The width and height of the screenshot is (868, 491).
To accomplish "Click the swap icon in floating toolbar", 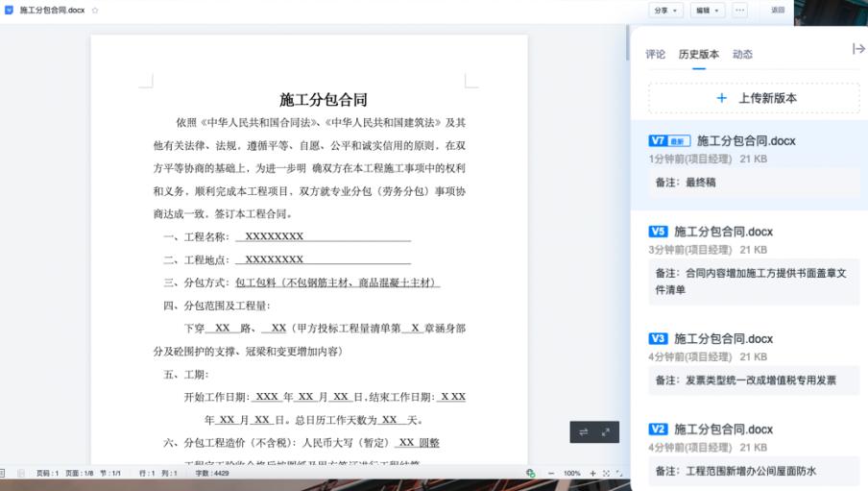I will click(584, 432).
